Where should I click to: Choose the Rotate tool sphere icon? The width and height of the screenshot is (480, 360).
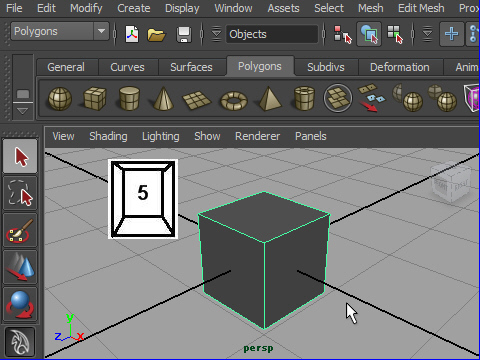(x=20, y=304)
